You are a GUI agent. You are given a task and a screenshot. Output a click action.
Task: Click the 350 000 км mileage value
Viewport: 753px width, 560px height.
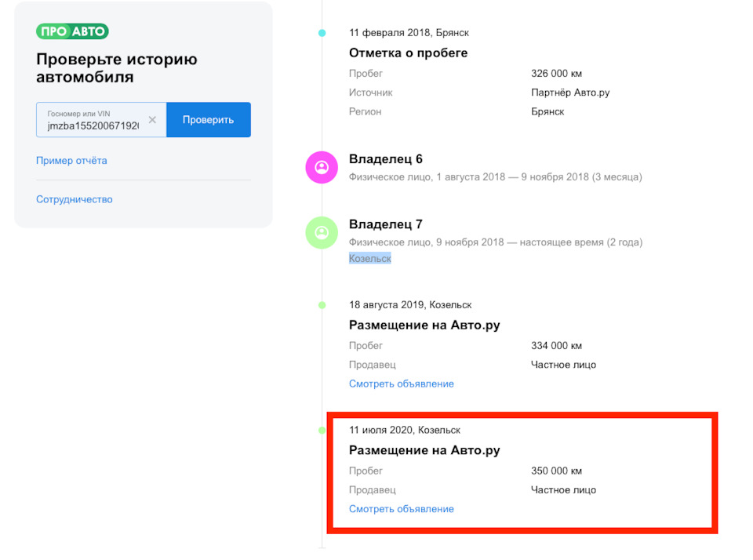[x=556, y=471]
